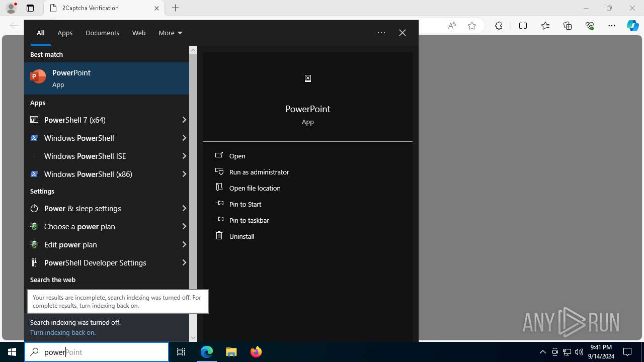Click Run as administrator action text
The width and height of the screenshot is (644, 362).
[x=259, y=172]
